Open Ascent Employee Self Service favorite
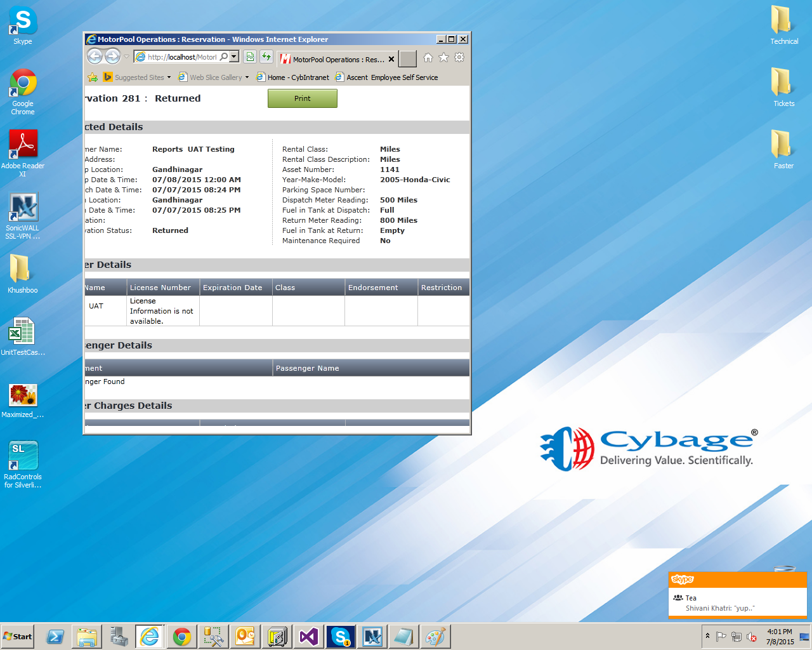The image size is (812, 650). click(x=386, y=77)
